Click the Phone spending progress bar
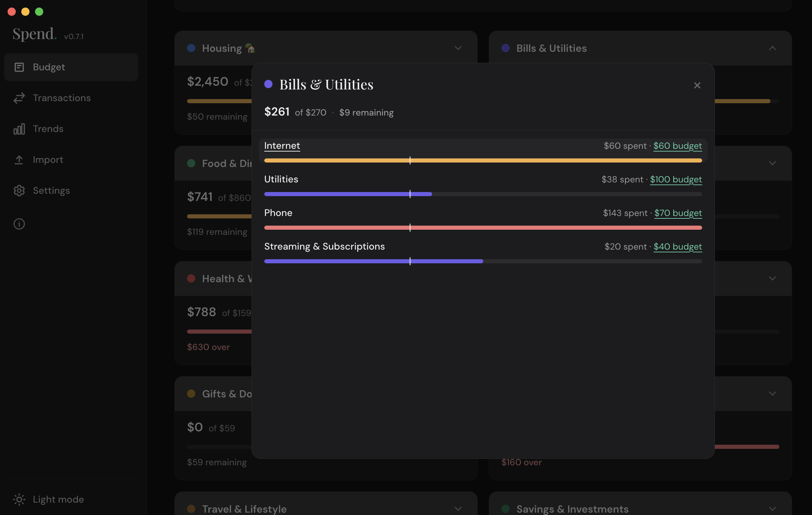Viewport: 812px width, 515px height. [483, 228]
